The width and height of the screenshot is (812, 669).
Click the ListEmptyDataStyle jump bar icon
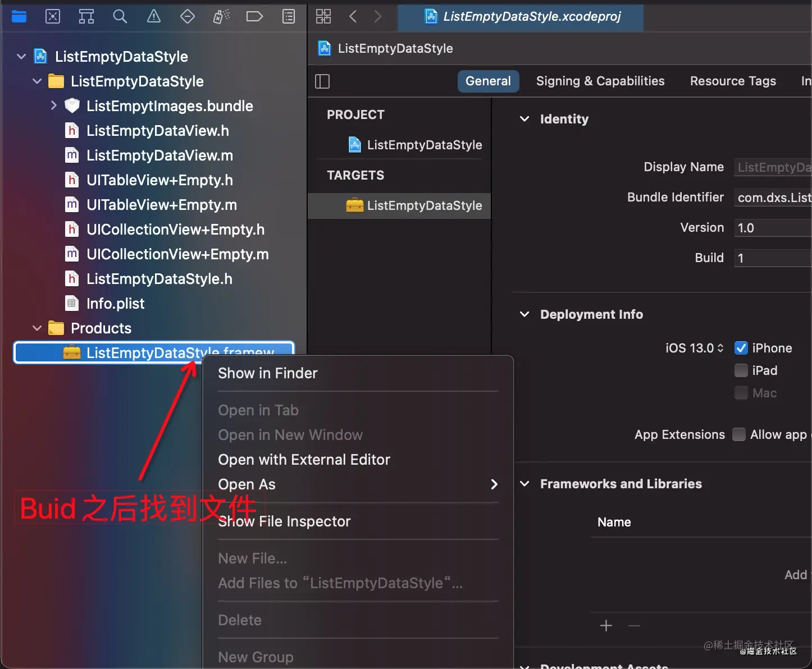tap(325, 48)
